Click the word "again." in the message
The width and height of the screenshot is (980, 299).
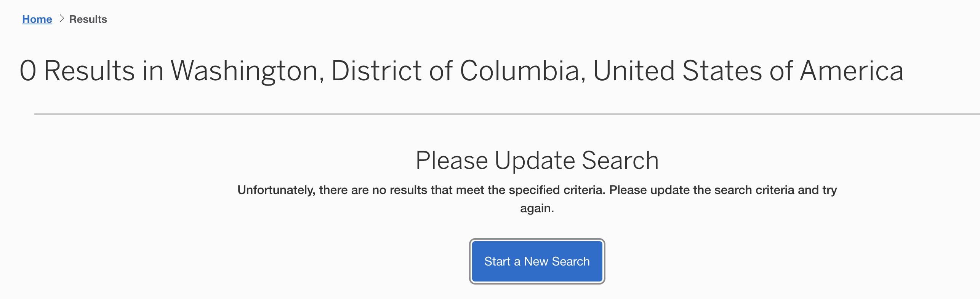[537, 208]
